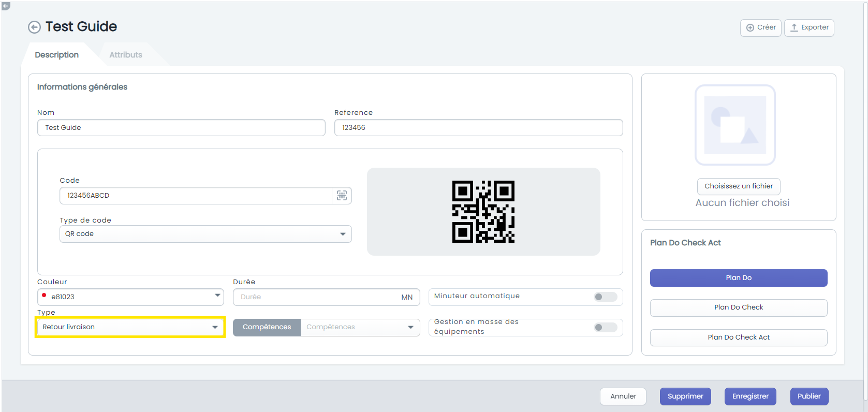Image resolution: width=868 pixels, height=412 pixels.
Task: Go back using the arrow beside Test Guide
Action: 34,27
